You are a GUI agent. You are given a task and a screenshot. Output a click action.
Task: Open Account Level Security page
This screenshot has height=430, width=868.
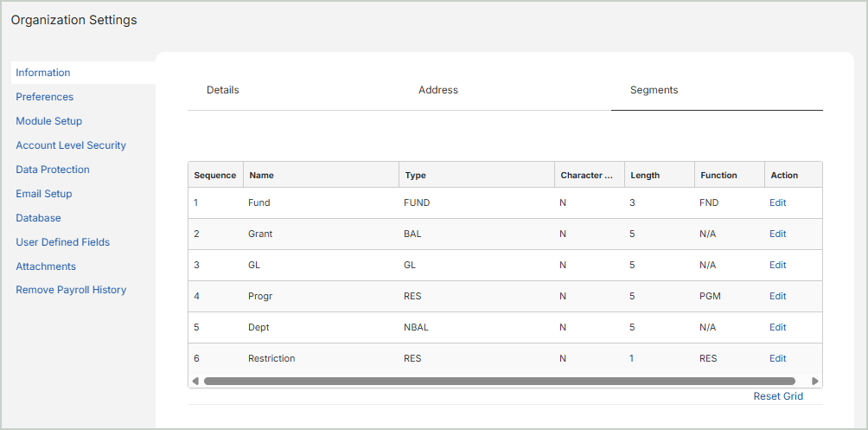coord(71,145)
